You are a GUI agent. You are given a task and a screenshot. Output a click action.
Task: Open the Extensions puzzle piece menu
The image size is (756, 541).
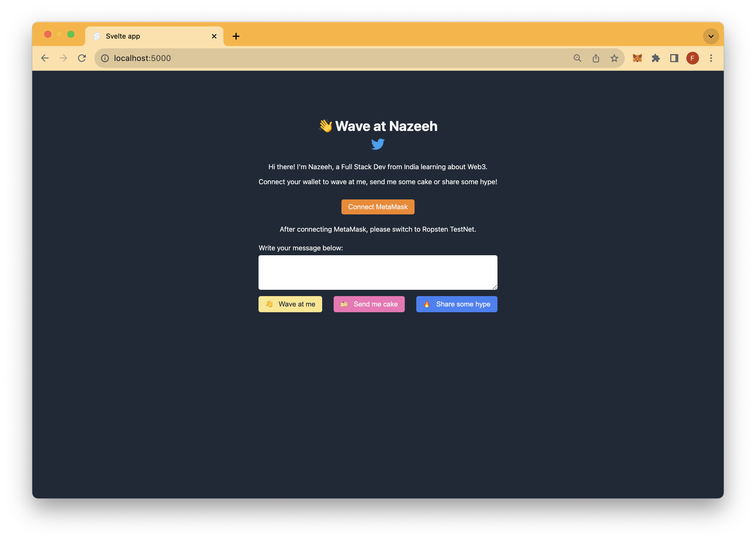pos(655,58)
